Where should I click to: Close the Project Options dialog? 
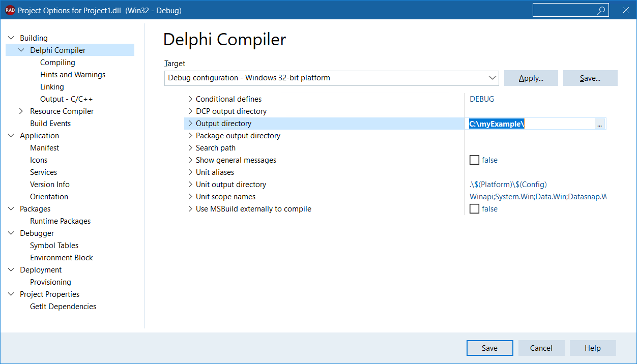point(625,10)
